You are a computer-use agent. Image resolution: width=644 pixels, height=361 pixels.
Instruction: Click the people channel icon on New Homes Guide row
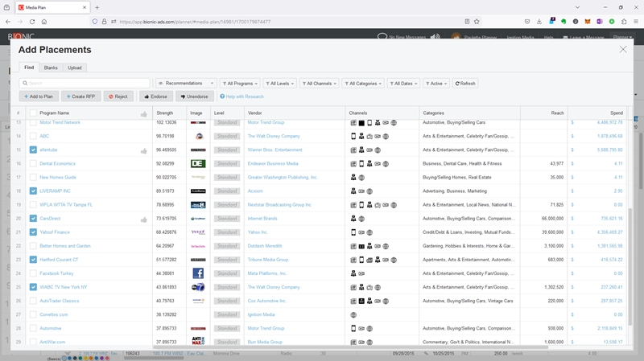click(x=353, y=177)
